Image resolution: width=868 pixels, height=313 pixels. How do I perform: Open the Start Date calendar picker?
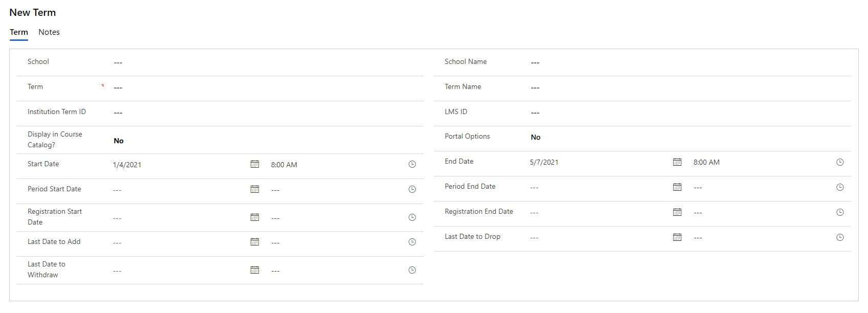255,164
